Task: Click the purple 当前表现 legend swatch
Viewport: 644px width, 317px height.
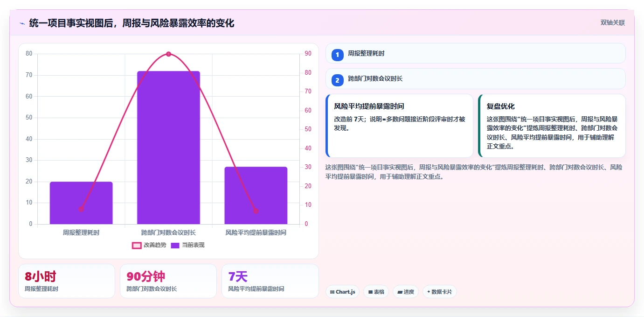Action: (x=175, y=245)
